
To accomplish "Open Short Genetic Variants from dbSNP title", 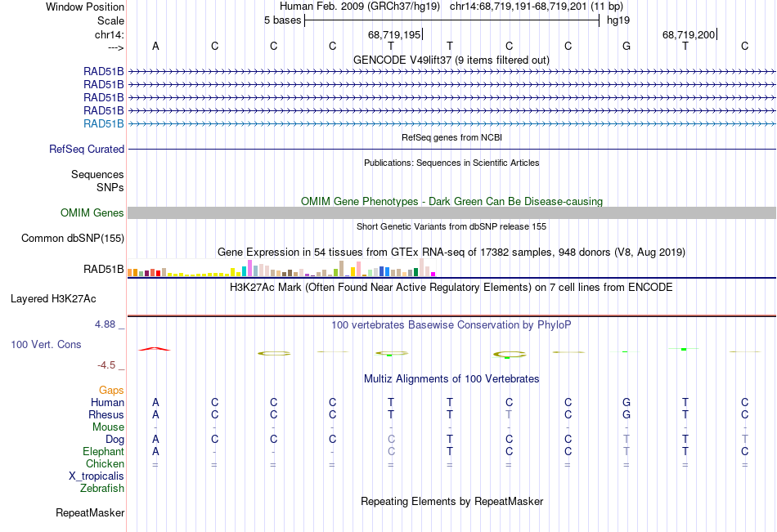I will pos(451,226).
